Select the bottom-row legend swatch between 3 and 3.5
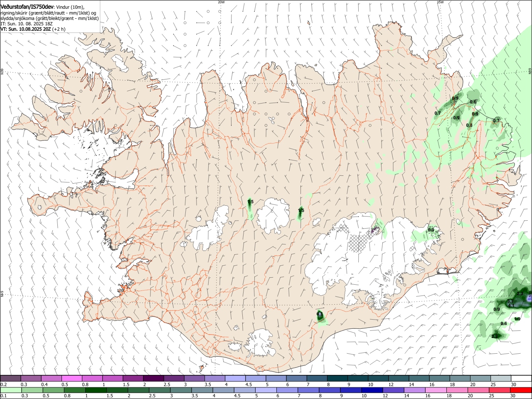The image size is (532, 399). [x=181, y=390]
